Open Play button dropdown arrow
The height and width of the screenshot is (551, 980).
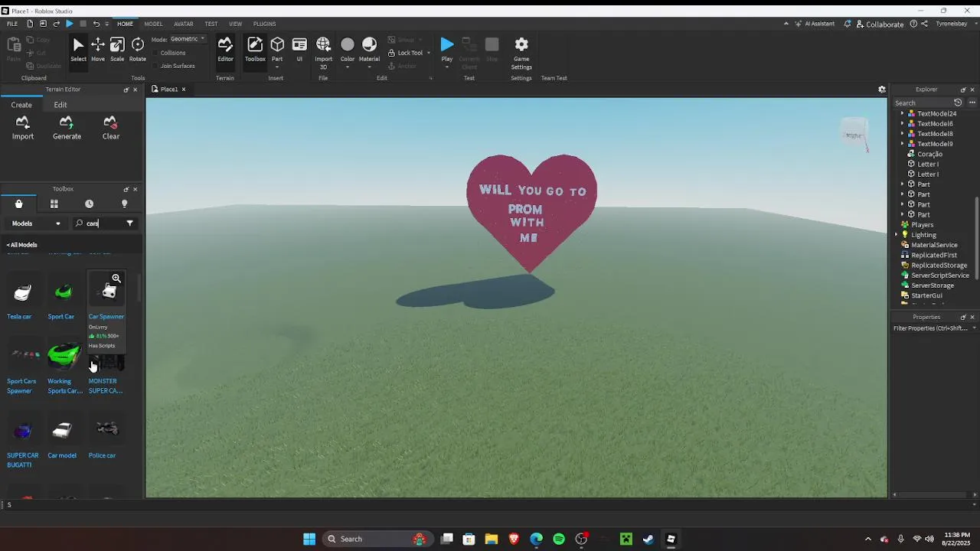(447, 67)
